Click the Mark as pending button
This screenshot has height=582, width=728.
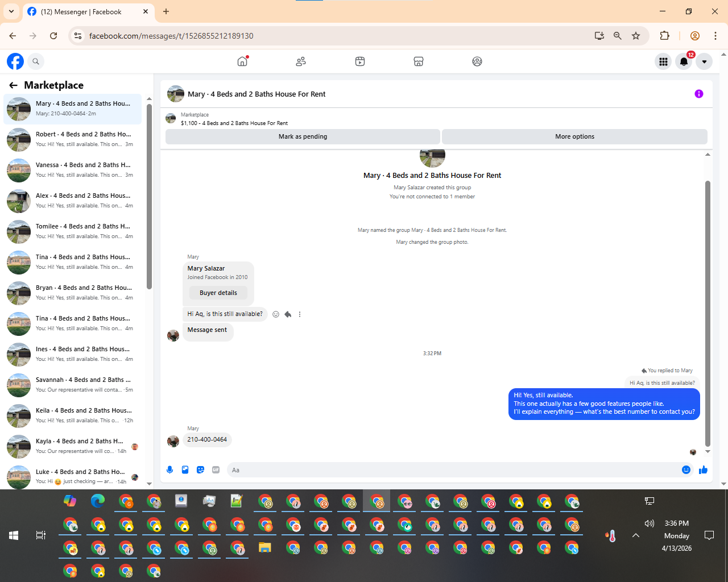click(303, 136)
